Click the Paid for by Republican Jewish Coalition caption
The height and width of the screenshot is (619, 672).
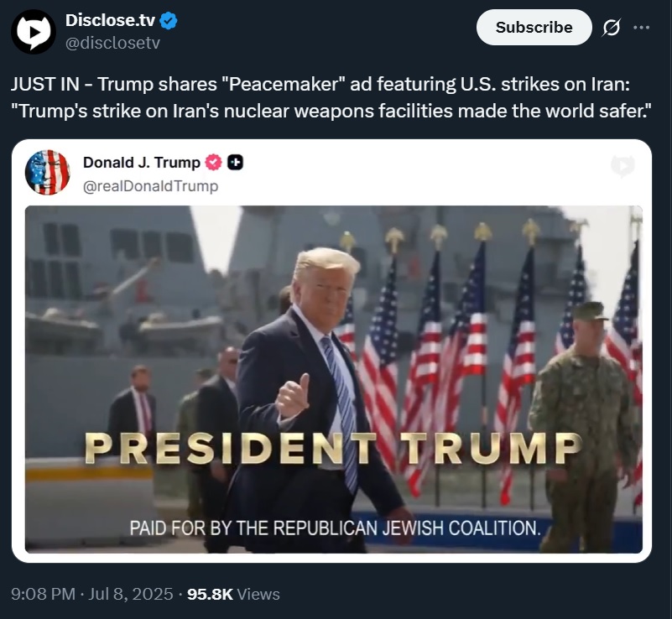335,528
